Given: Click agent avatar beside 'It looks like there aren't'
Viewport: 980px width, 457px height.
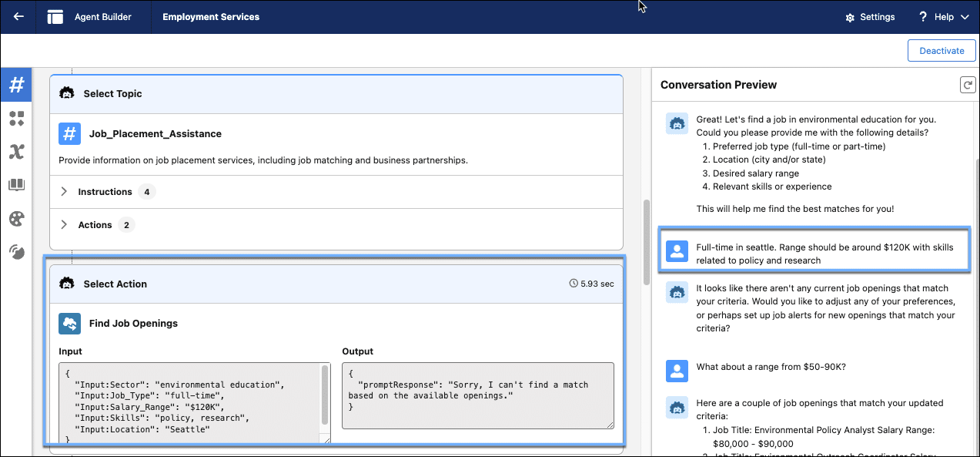Looking at the screenshot, I should [677, 292].
